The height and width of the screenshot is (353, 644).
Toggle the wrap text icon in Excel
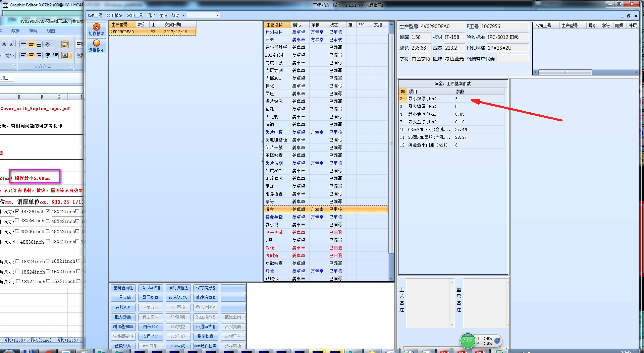(x=65, y=44)
